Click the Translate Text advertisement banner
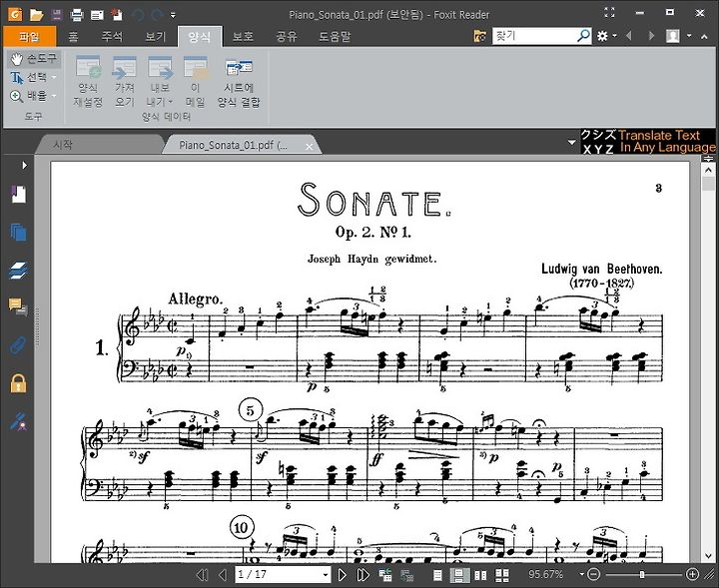 648,141
